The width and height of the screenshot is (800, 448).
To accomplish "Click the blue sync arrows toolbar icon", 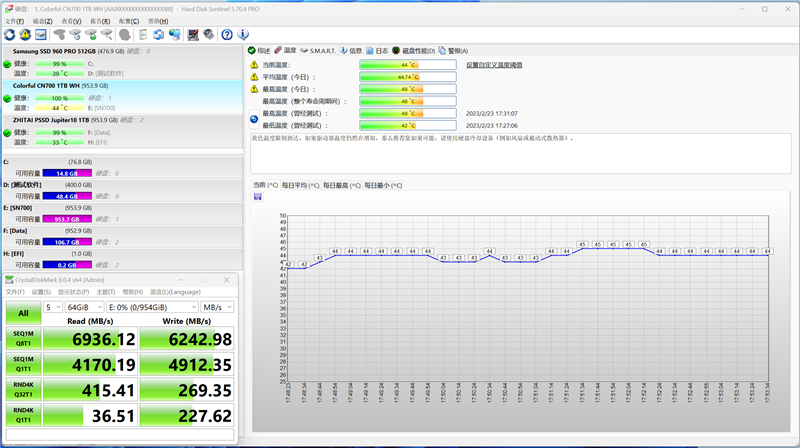I will pos(159,35).
